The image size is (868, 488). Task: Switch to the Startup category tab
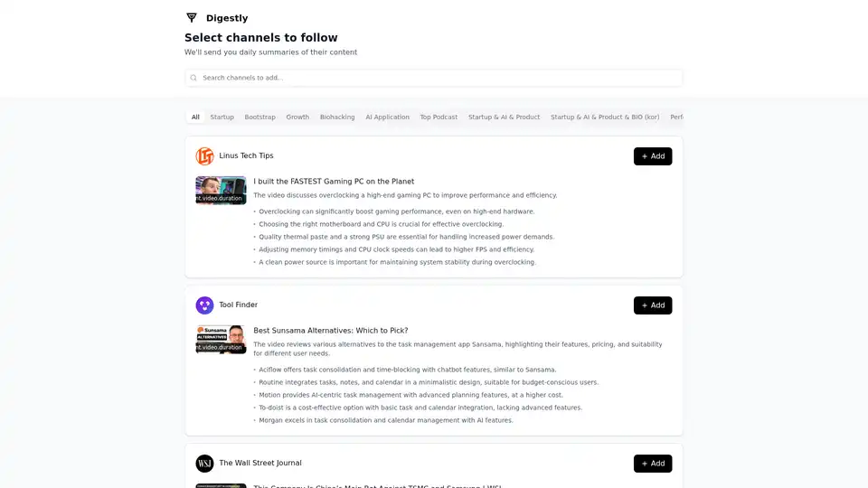(222, 117)
